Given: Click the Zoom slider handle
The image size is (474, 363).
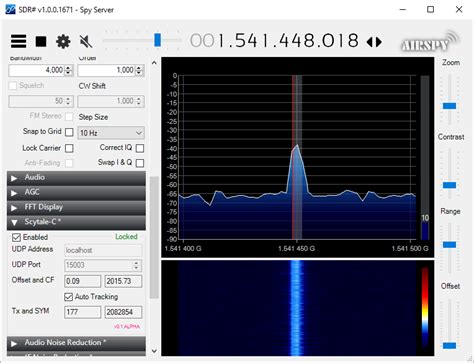Looking at the screenshot, I should coord(449,106).
